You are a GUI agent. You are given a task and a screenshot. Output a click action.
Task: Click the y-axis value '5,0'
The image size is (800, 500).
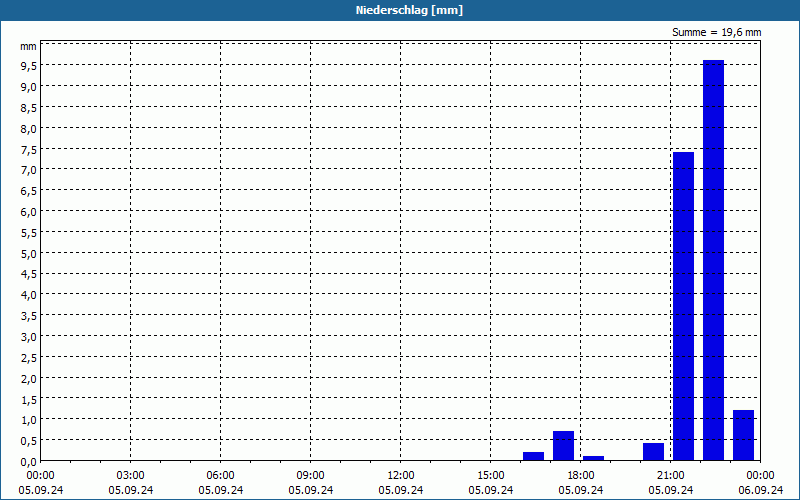[x=29, y=254]
